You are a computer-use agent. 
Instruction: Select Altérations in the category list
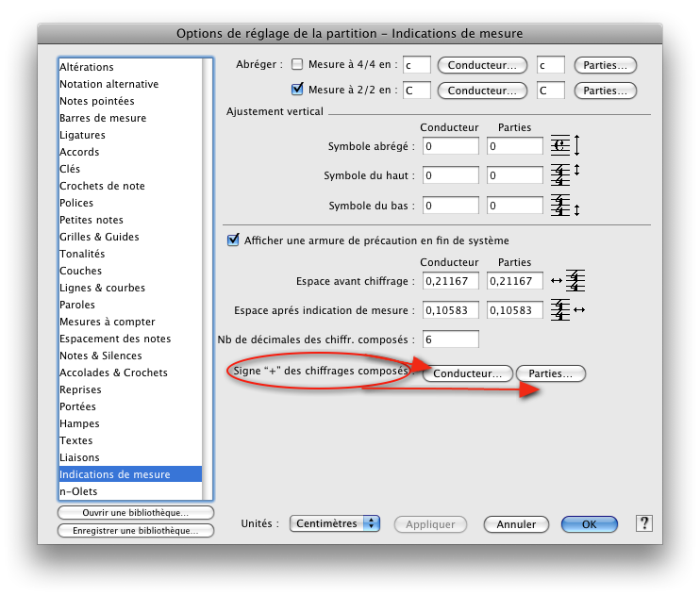(x=87, y=67)
